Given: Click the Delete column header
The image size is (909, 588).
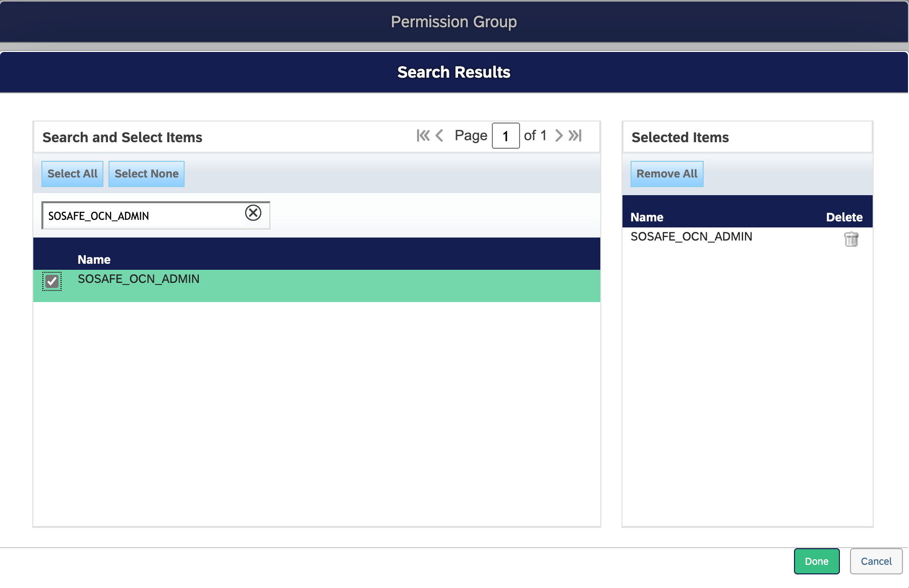Looking at the screenshot, I should coord(844,217).
